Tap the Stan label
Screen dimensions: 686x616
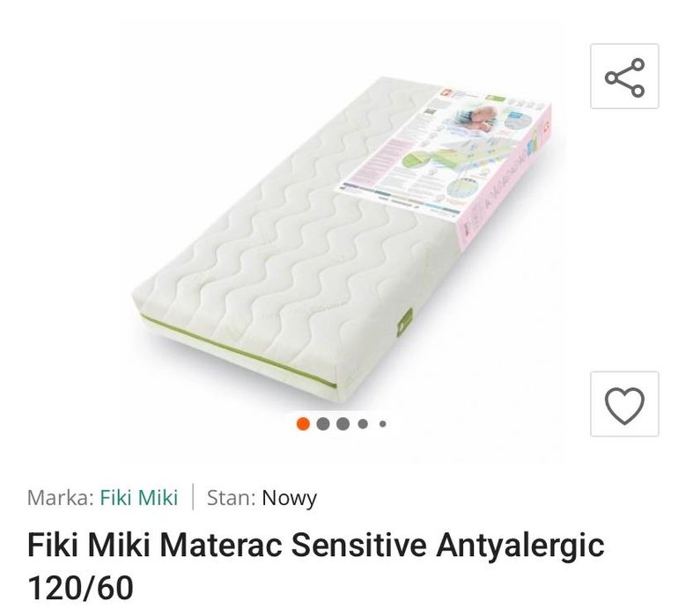click(x=231, y=497)
